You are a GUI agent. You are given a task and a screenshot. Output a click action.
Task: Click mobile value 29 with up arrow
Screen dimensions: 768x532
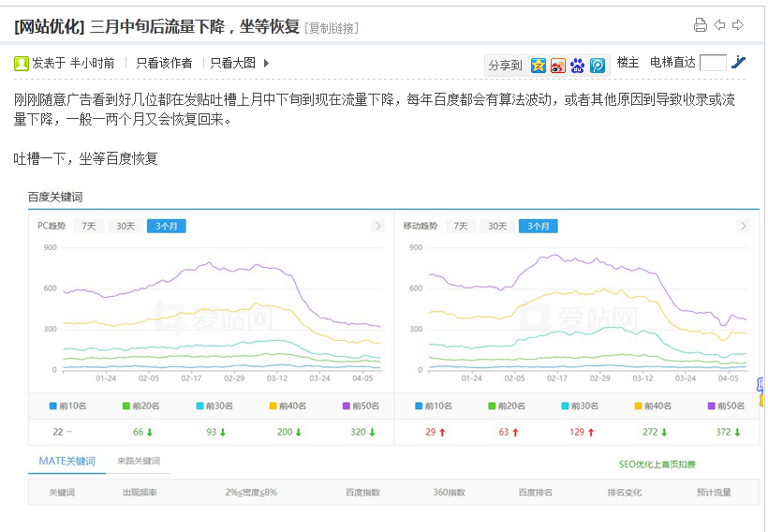(x=436, y=432)
